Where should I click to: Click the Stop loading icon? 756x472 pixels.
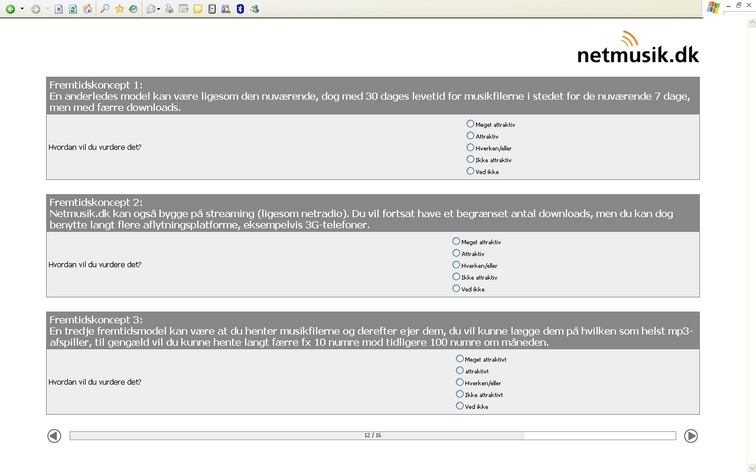(59, 9)
